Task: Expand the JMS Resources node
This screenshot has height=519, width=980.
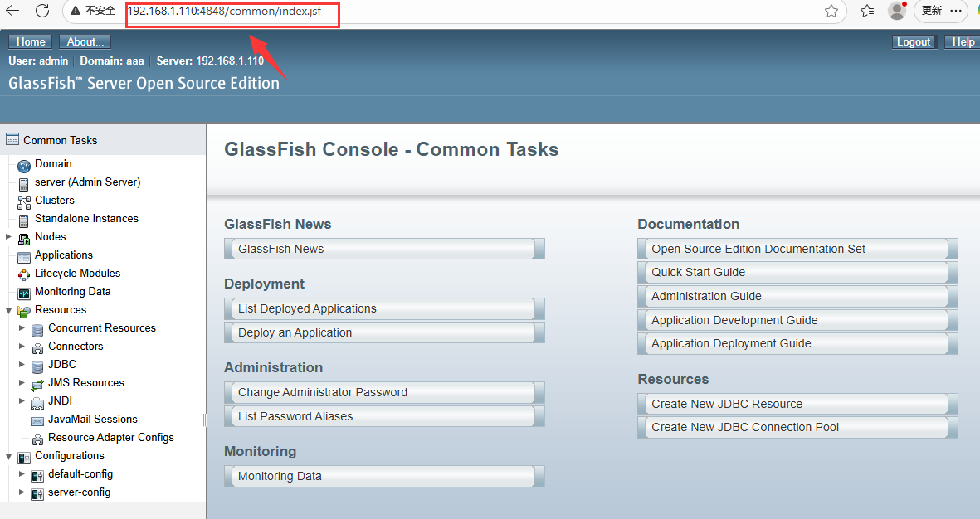Action: [x=22, y=382]
